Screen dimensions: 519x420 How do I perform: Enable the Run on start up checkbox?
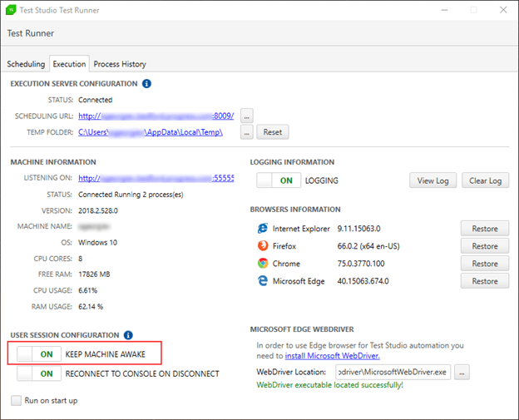(17, 401)
